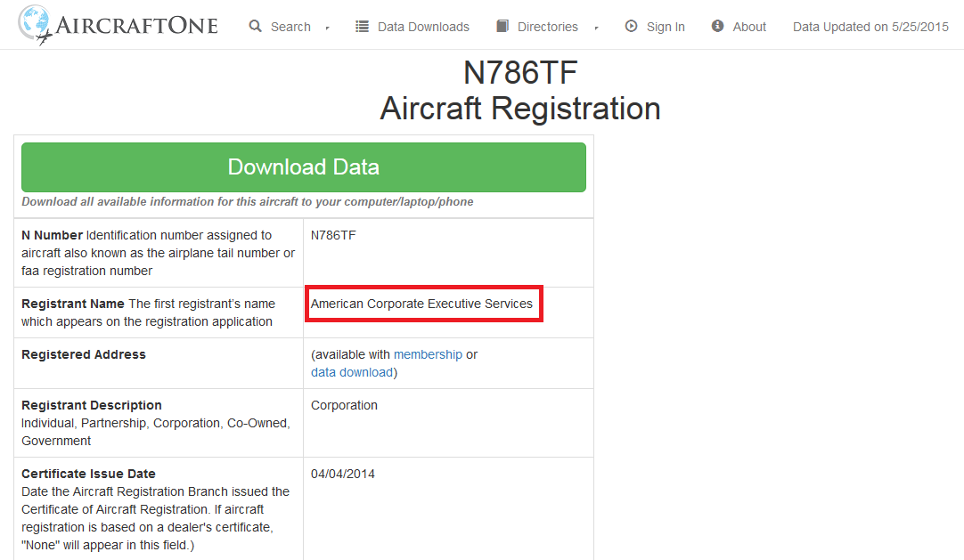Select the Corporation registrant description value
Image resolution: width=964 pixels, height=560 pixels.
344,405
